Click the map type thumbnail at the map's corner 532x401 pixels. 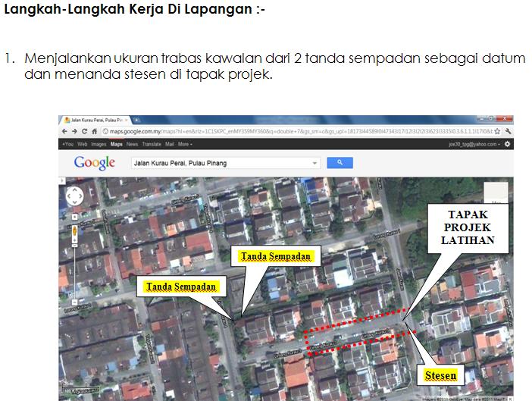pyautogui.click(x=496, y=193)
